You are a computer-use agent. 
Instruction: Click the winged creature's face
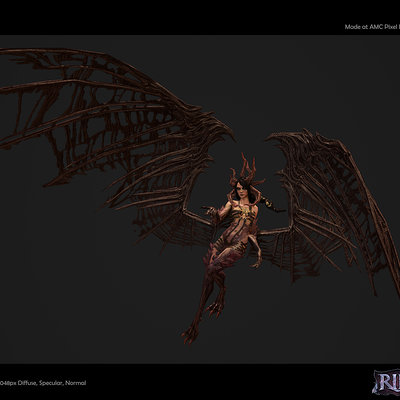coord(240,190)
